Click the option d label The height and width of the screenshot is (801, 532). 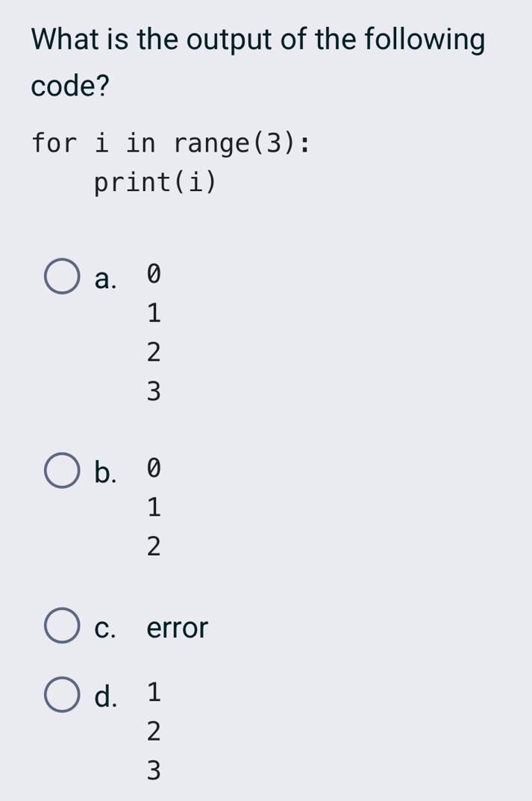pyautogui.click(x=107, y=696)
